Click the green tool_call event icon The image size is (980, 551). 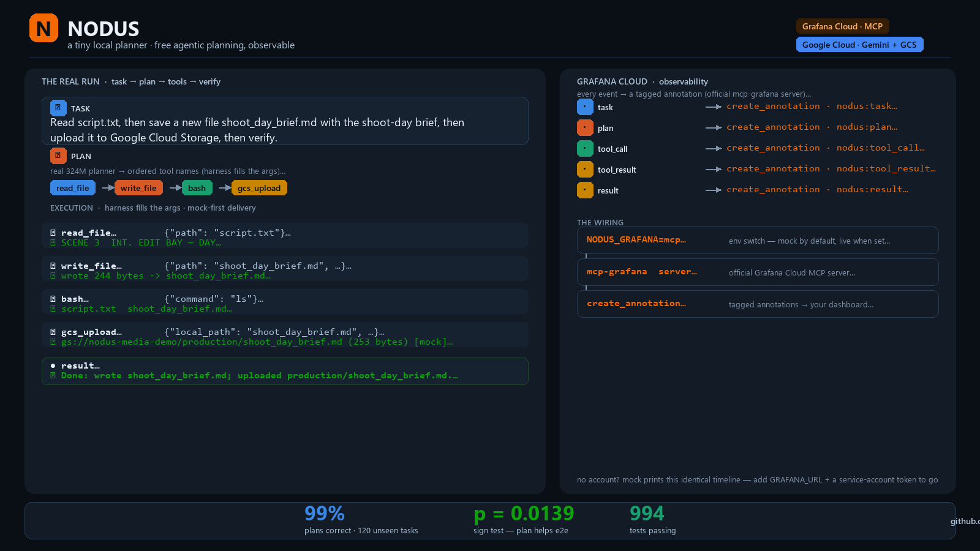click(585, 149)
